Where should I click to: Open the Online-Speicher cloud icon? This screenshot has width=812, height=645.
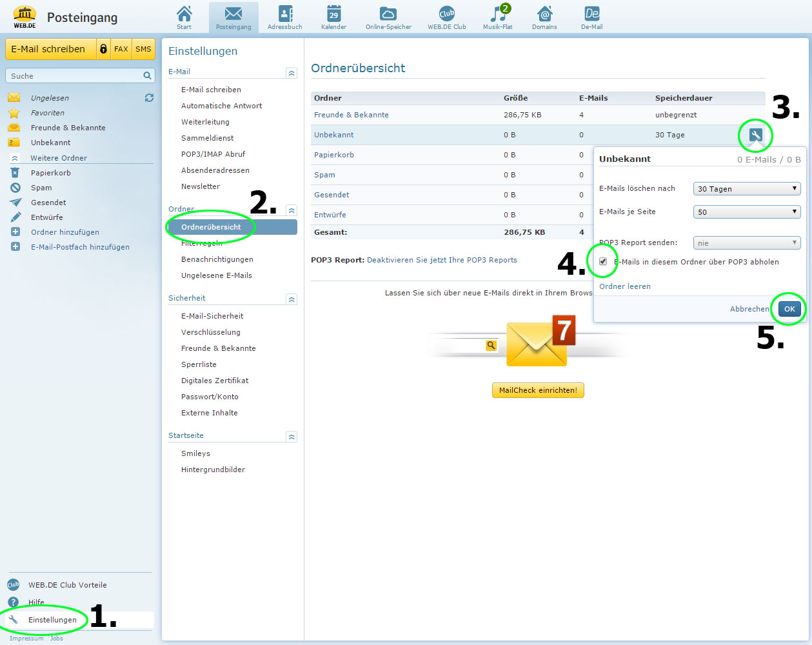coord(388,14)
